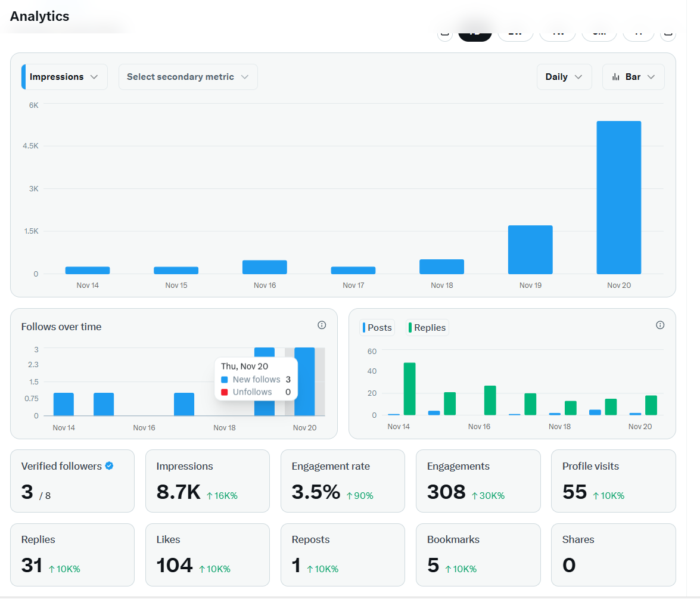
Task: Open the Select secondary metric dropdown
Action: (188, 77)
